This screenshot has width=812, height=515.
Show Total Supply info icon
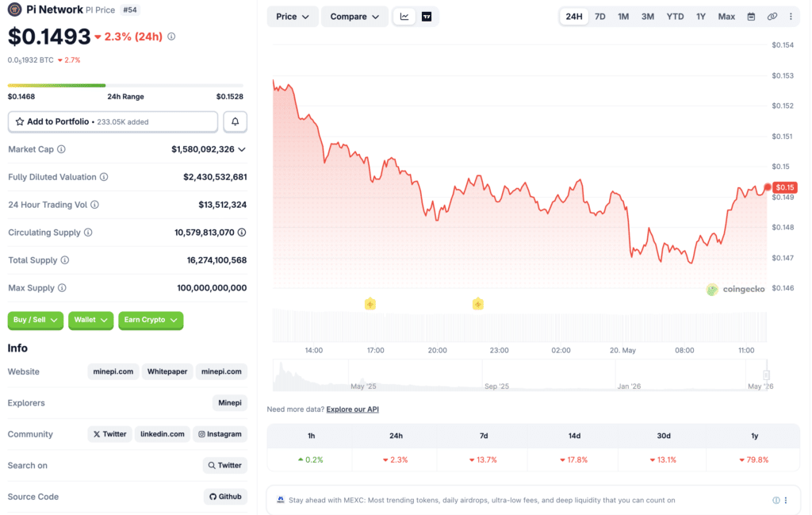[x=65, y=260]
